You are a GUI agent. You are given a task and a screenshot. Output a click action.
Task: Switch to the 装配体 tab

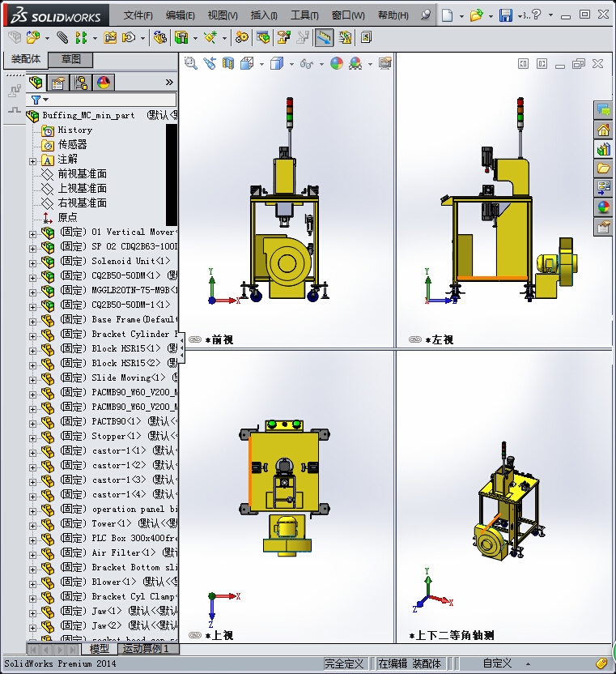[x=26, y=59]
